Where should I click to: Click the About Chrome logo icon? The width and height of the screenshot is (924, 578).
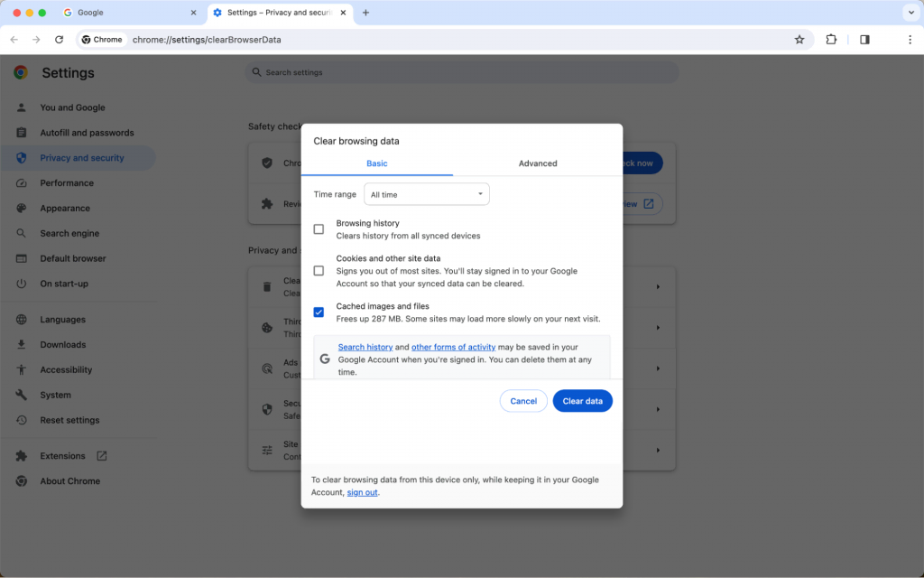click(x=22, y=481)
